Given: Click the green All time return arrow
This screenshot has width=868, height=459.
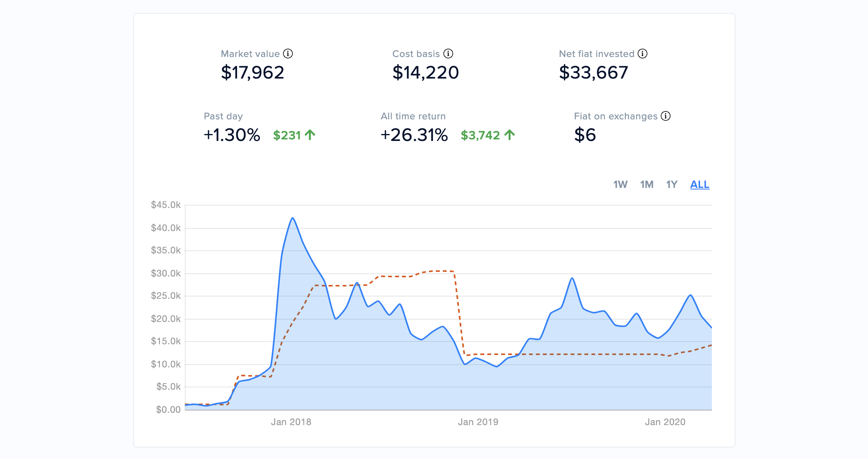Looking at the screenshot, I should click(x=510, y=135).
